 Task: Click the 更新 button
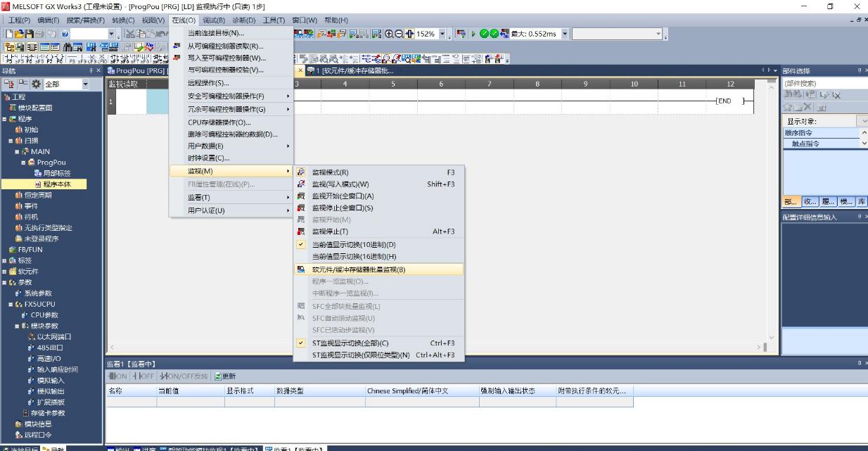pyautogui.click(x=225, y=376)
